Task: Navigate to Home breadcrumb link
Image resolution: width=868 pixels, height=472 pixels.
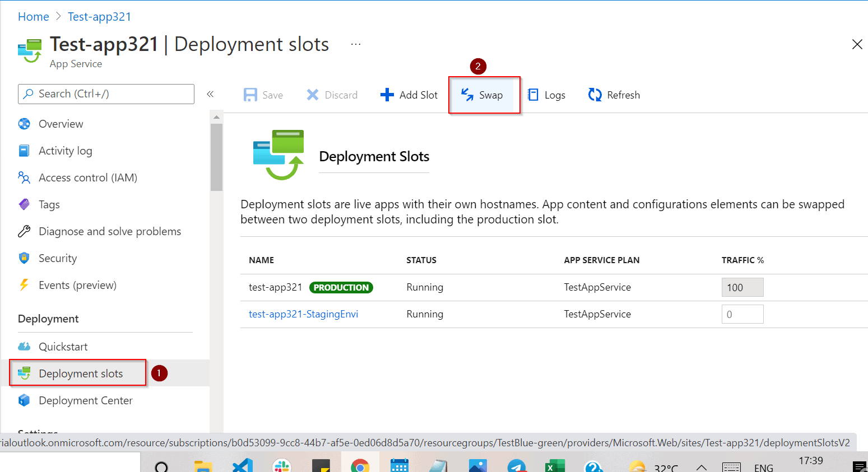Action: click(34, 17)
